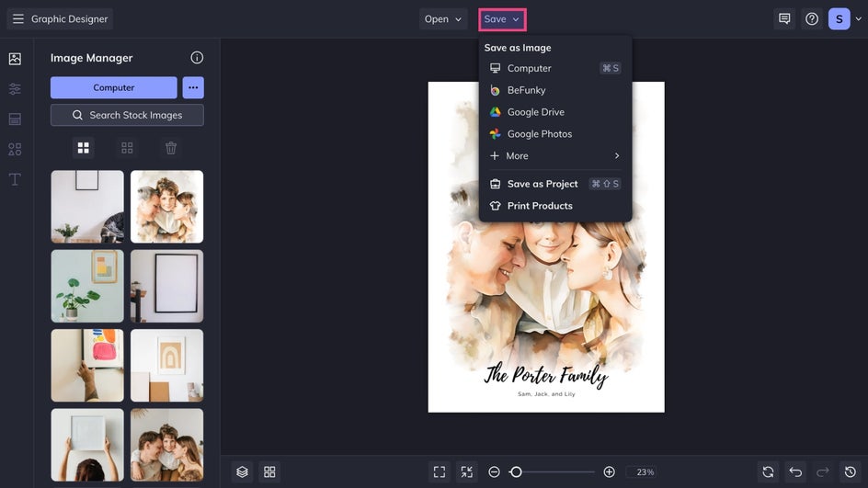
Task: Save image to Google Drive
Action: point(555,112)
